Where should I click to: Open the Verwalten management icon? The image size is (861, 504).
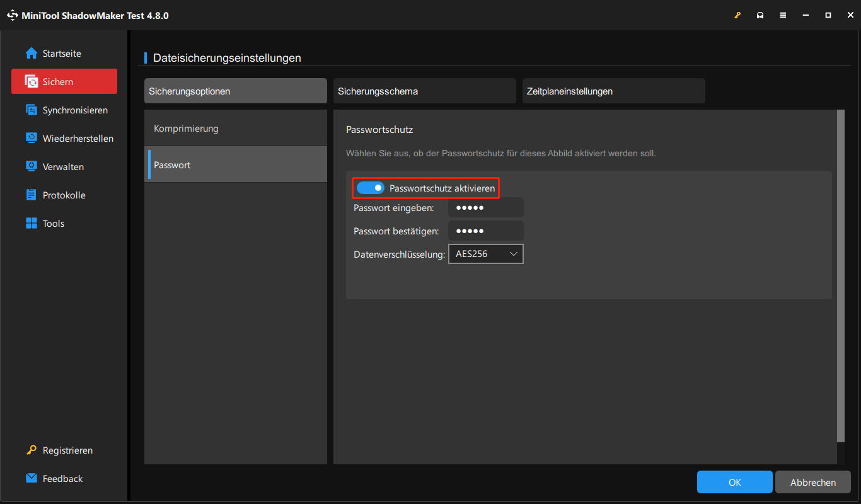pyautogui.click(x=32, y=166)
